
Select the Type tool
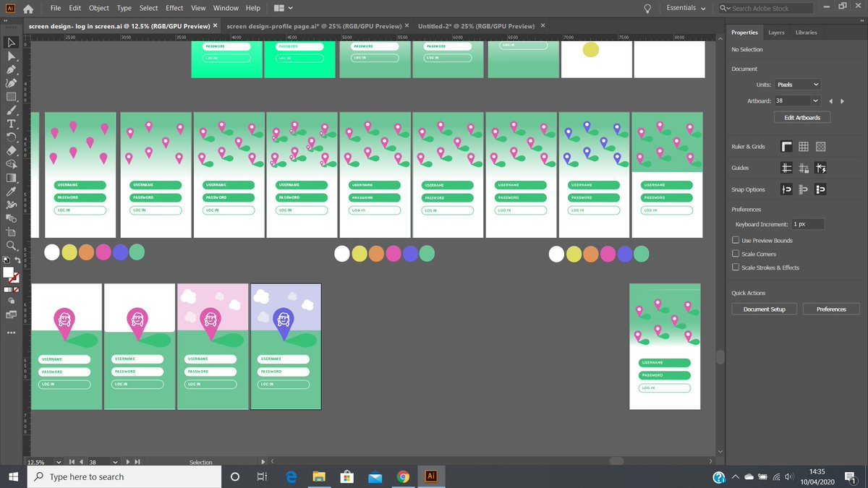pos(12,124)
